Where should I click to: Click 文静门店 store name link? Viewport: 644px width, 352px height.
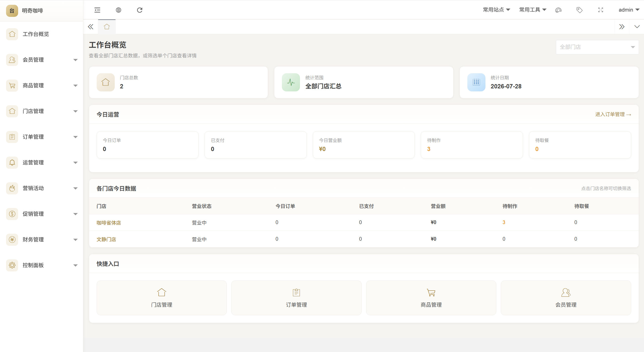click(106, 239)
